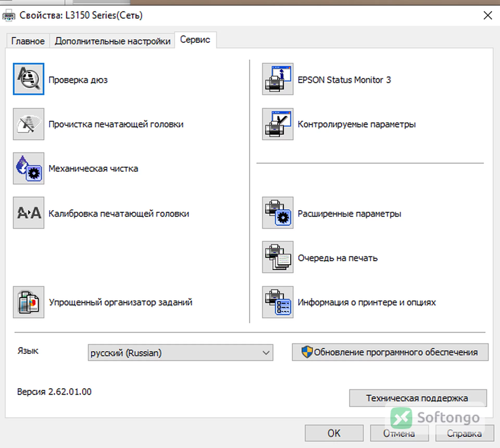This screenshot has height=448, width=500.
Task: Select the Сервис tab
Action: tap(195, 40)
